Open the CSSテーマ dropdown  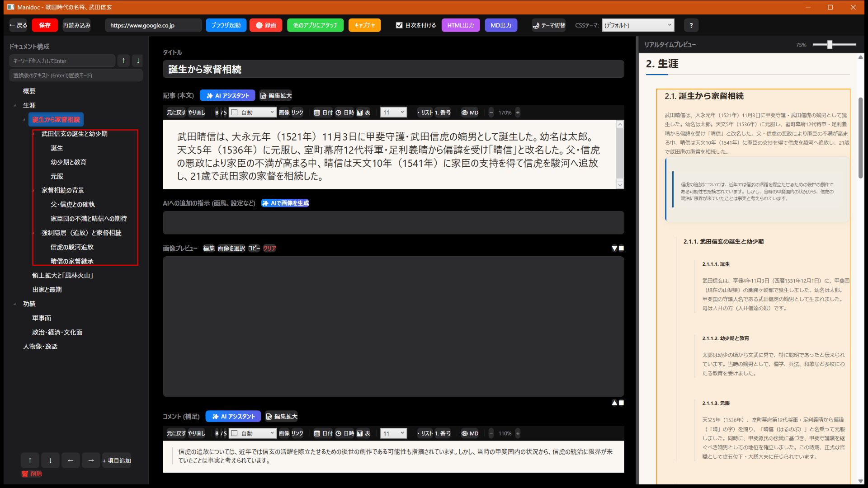pos(637,25)
